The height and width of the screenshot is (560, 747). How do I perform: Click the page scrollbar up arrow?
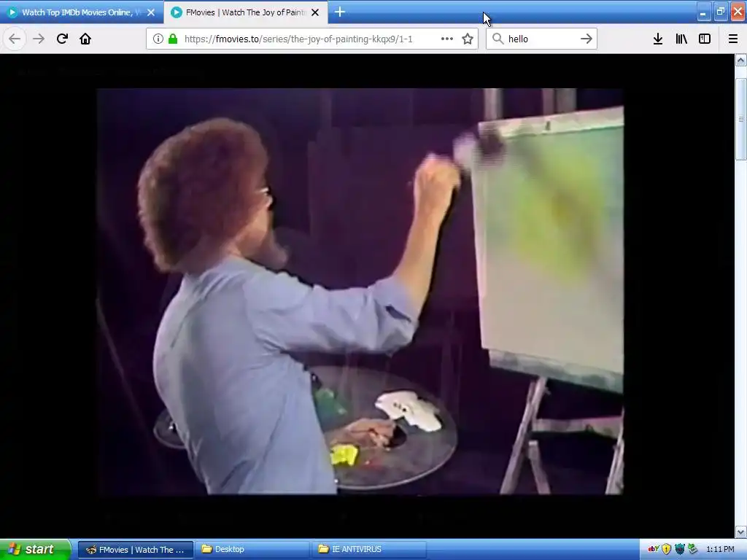point(741,60)
